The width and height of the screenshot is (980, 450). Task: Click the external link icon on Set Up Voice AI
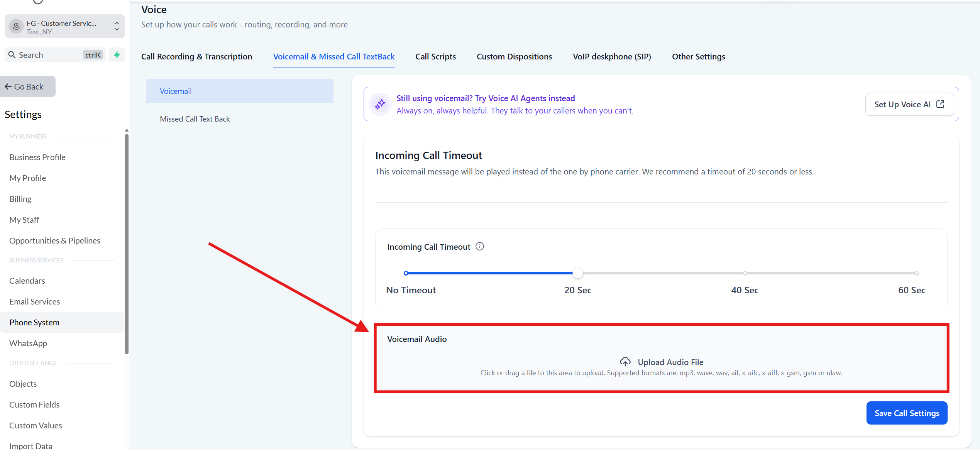coord(941,104)
